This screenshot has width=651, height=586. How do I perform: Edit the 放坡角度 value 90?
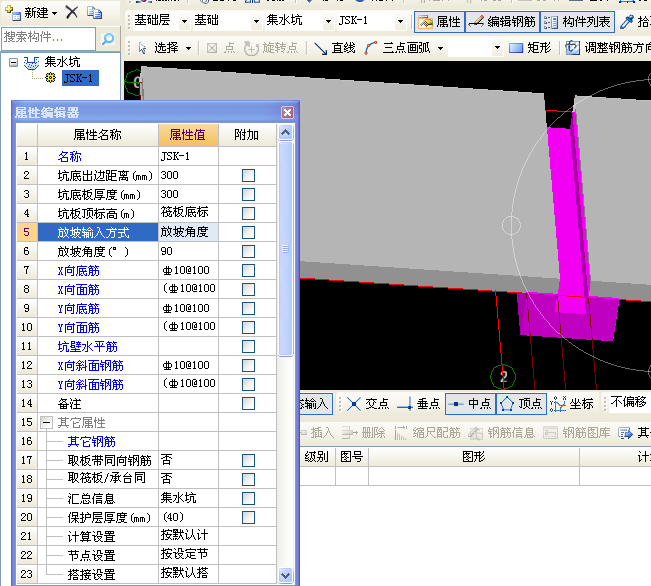coord(188,251)
